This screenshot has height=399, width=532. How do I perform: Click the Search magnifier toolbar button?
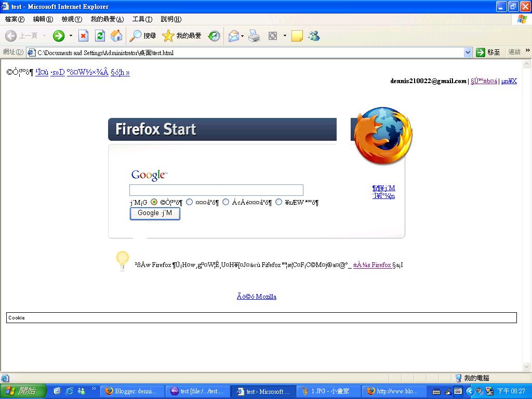pyautogui.click(x=143, y=36)
